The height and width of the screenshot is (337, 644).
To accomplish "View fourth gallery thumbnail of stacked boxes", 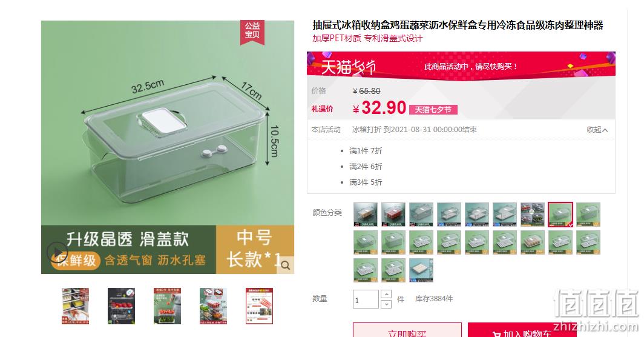I will (x=213, y=306).
